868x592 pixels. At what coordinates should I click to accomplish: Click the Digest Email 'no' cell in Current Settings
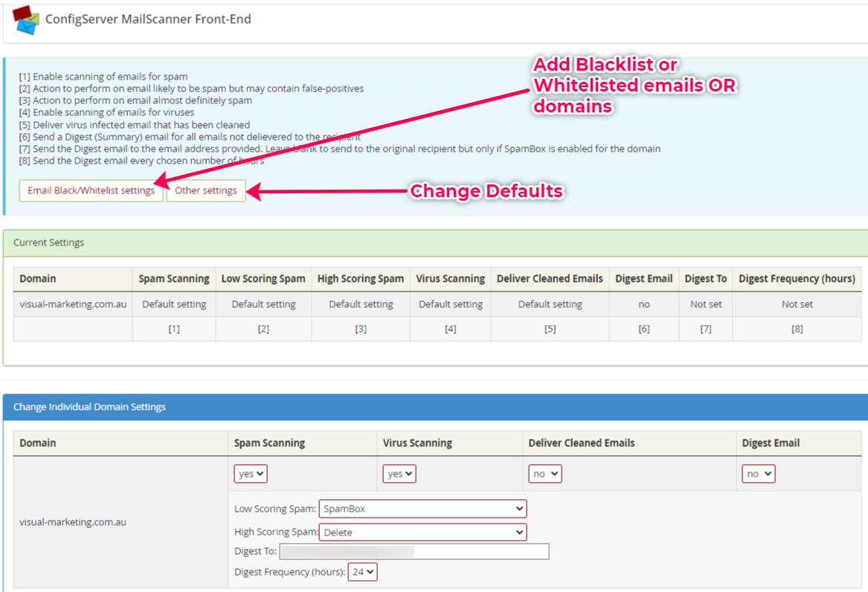(x=644, y=304)
